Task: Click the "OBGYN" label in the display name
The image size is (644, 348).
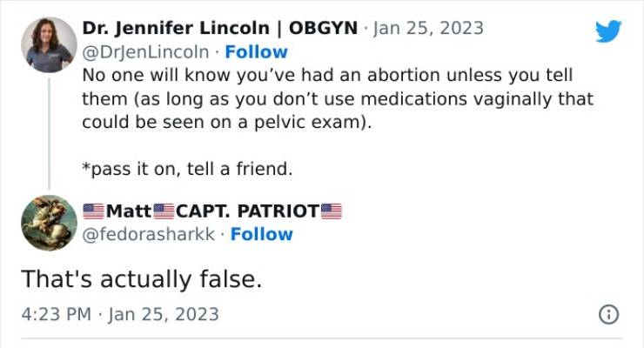Action: [322, 28]
